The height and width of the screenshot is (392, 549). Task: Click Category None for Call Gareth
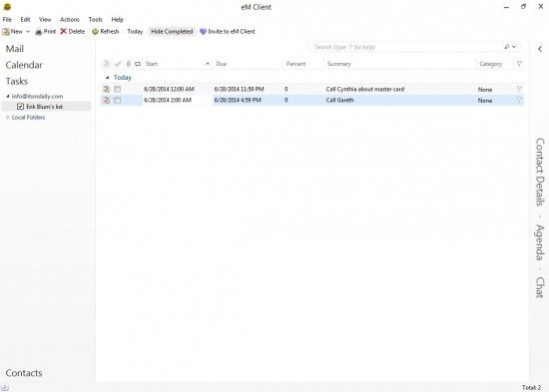485,101
